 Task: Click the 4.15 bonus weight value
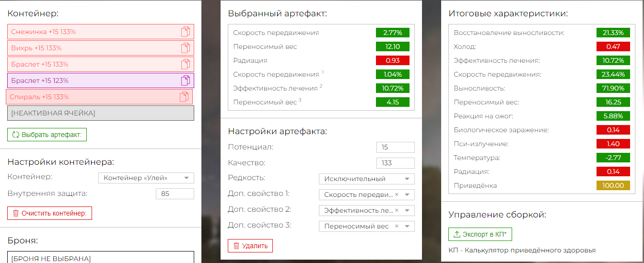(393, 102)
